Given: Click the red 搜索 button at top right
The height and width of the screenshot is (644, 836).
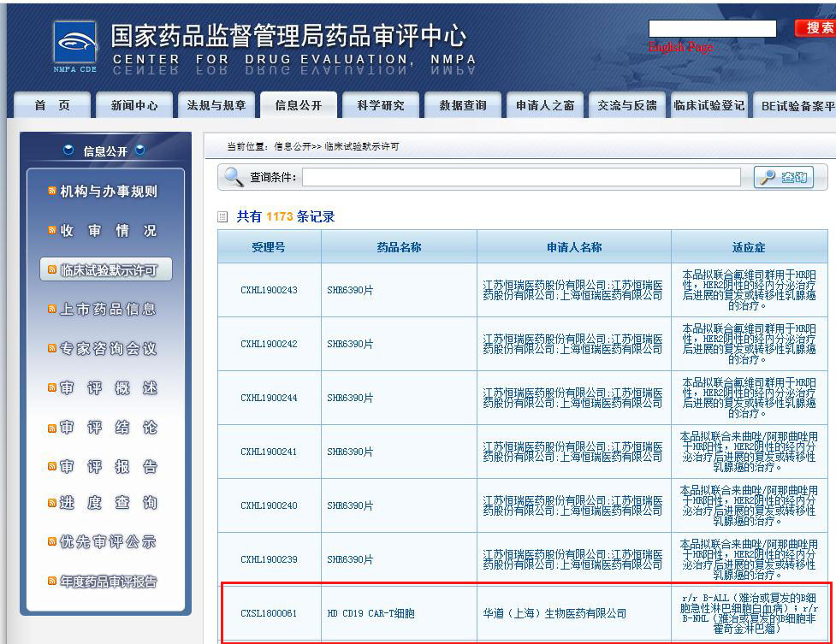Looking at the screenshot, I should pyautogui.click(x=825, y=27).
